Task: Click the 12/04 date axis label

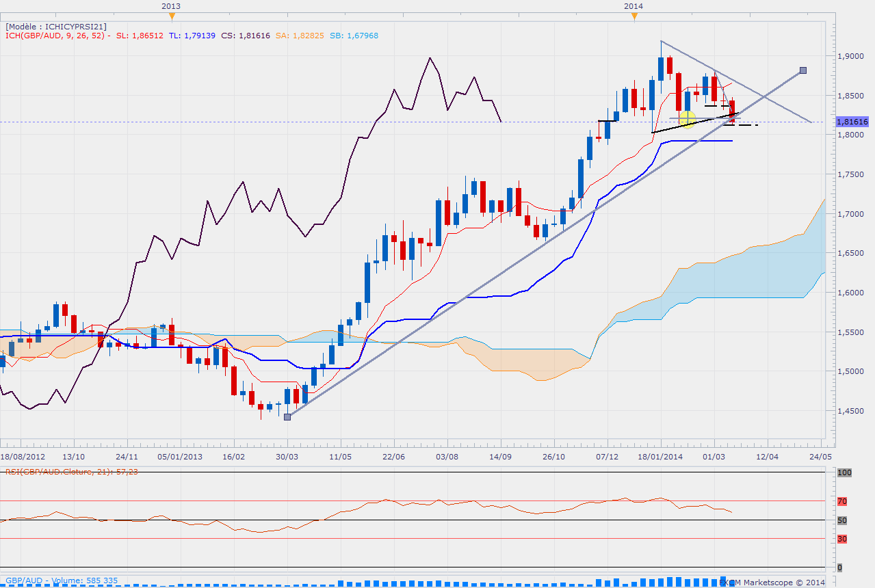Action: tap(767, 455)
